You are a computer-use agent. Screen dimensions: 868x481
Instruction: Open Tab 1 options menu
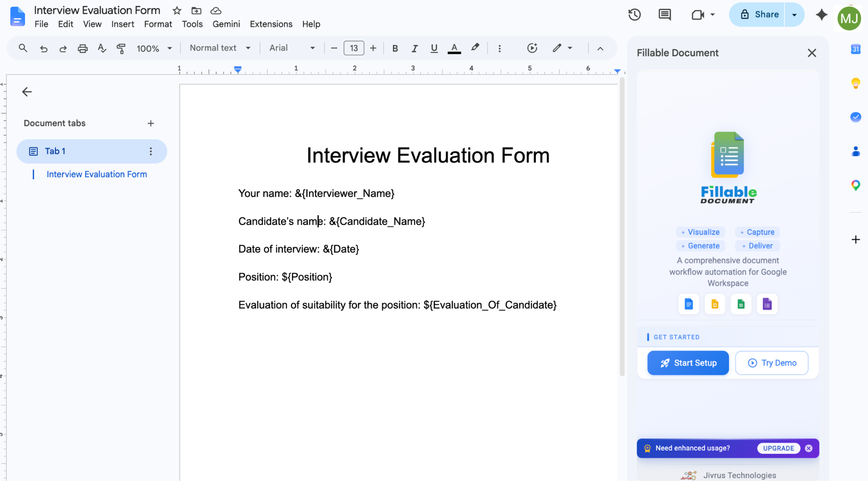coord(150,151)
